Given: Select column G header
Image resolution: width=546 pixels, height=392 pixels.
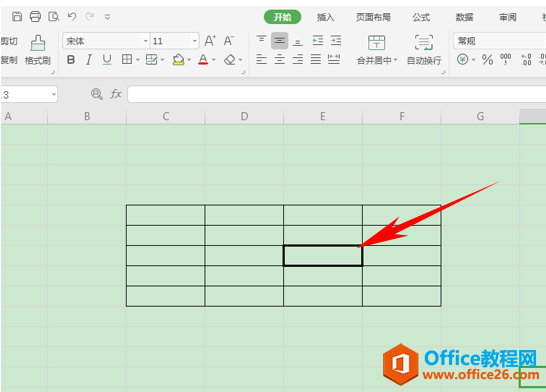Looking at the screenshot, I should tap(480, 116).
